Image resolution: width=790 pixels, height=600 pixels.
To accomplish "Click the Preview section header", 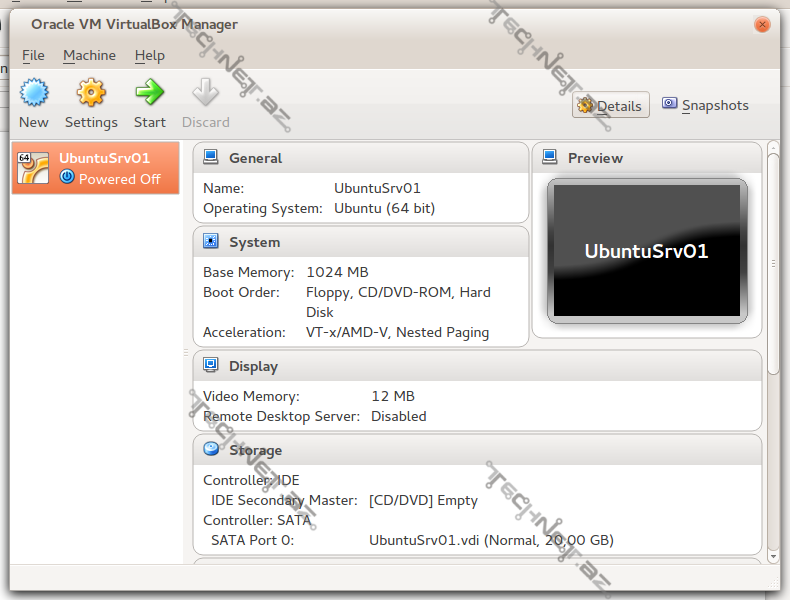I will coord(647,158).
